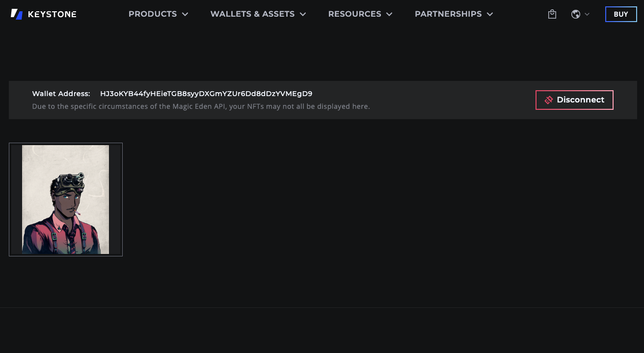Viewport: 644px width, 353px height.
Task: Click the Wallet Address label
Action: [x=61, y=94]
